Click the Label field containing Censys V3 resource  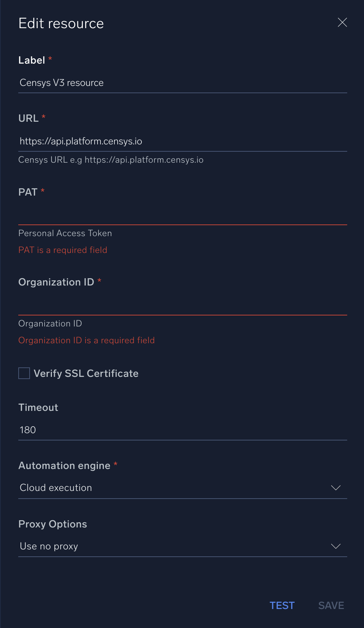pyautogui.click(x=182, y=83)
